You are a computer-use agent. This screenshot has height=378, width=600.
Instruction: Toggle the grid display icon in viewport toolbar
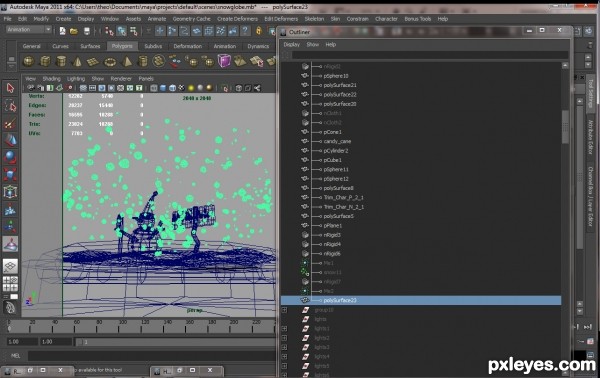(83, 88)
